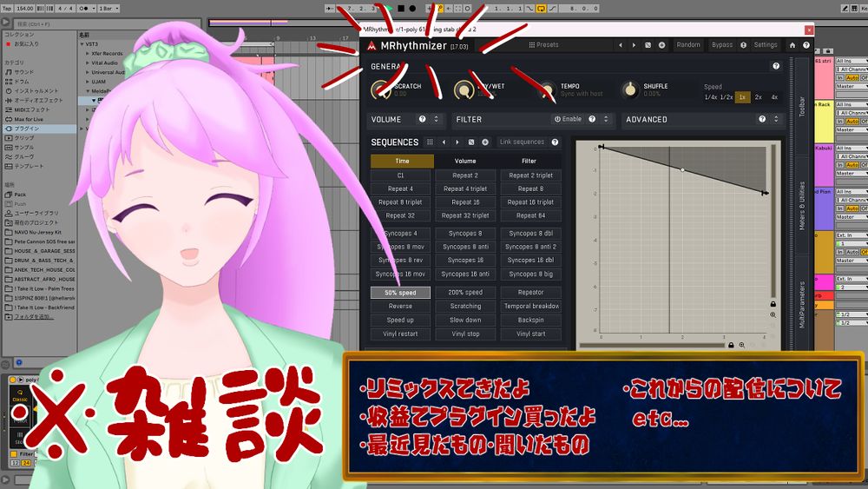Screen dimensions: 868x489
Task: Set speed to 4x
Action: click(774, 97)
